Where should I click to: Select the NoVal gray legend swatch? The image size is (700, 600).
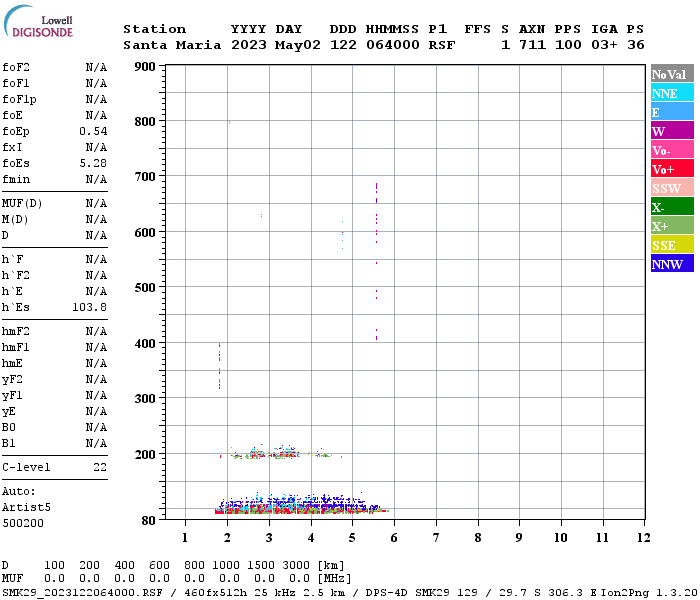[672, 74]
